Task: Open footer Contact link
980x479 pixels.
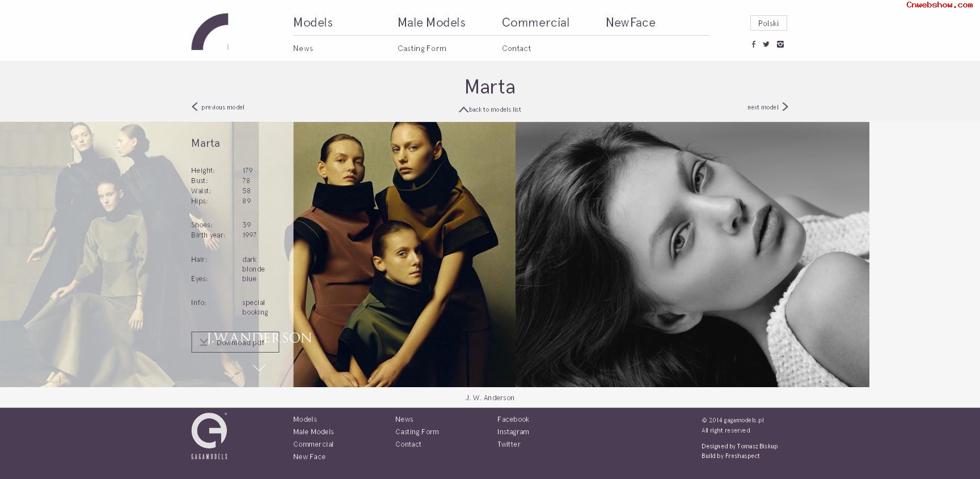Action: click(x=408, y=444)
